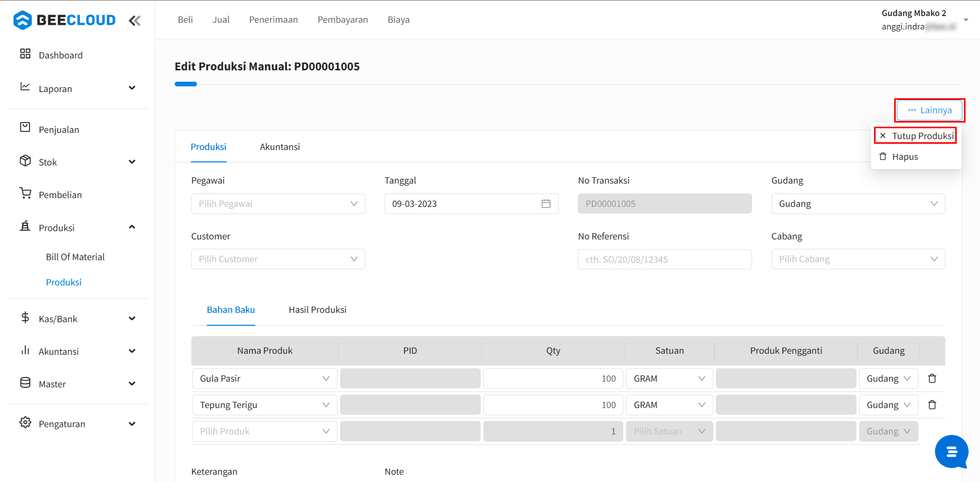Collapse the sidebar with double-chevron icon
980x482 pixels.
(x=134, y=21)
